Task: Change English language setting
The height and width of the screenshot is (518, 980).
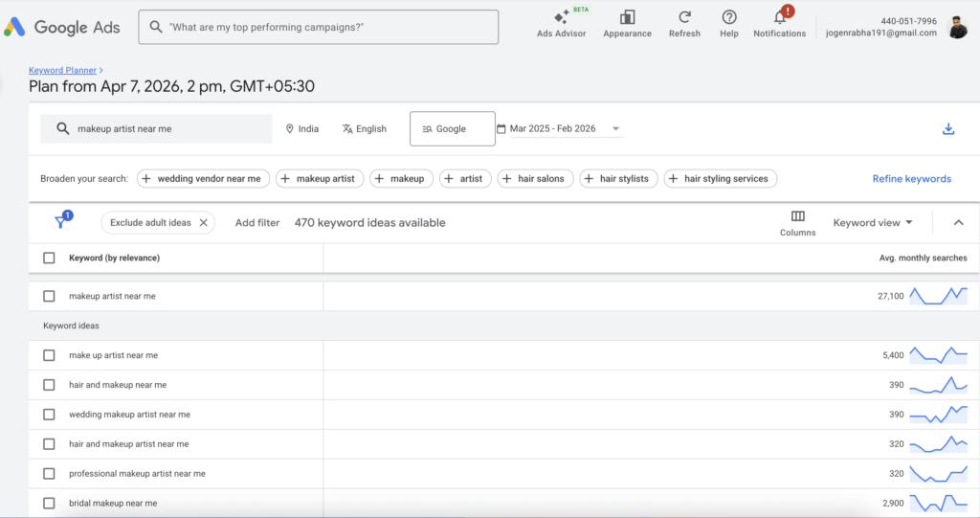Action: [365, 129]
